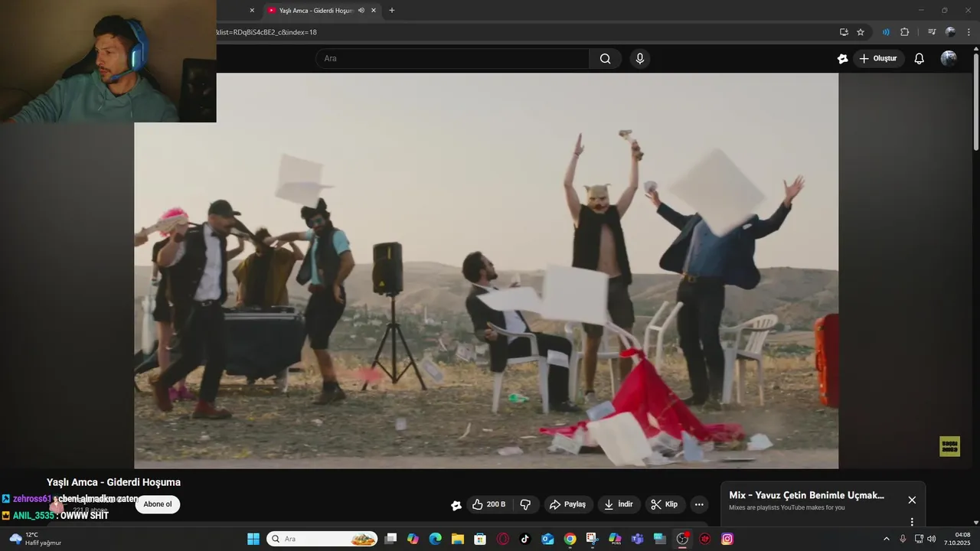Close the previous browser tab
980x551 pixels.
pos(252,11)
